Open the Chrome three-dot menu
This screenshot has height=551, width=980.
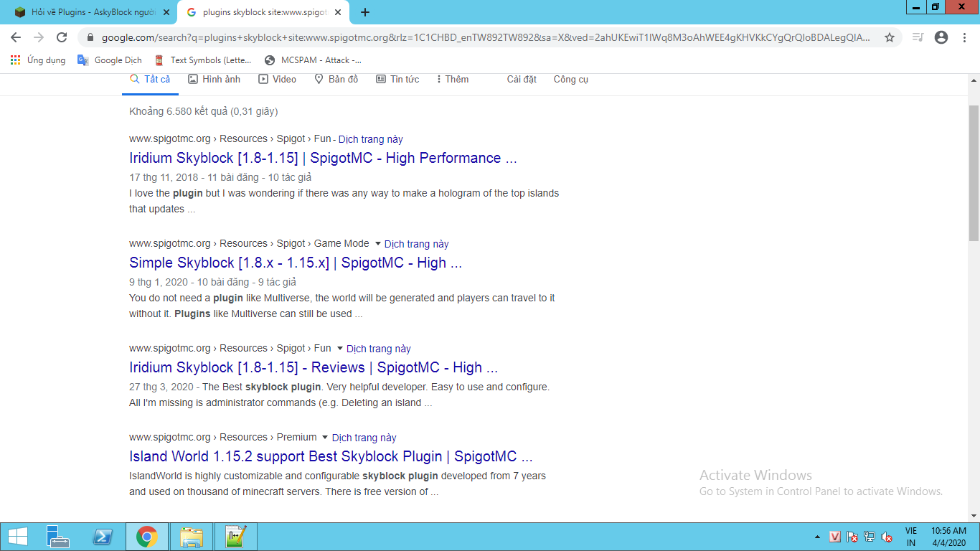click(x=965, y=37)
